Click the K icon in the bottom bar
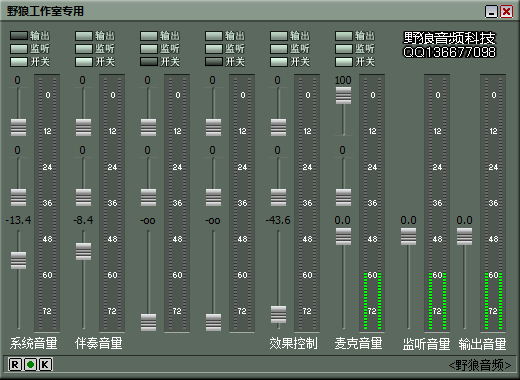 [x=46, y=364]
